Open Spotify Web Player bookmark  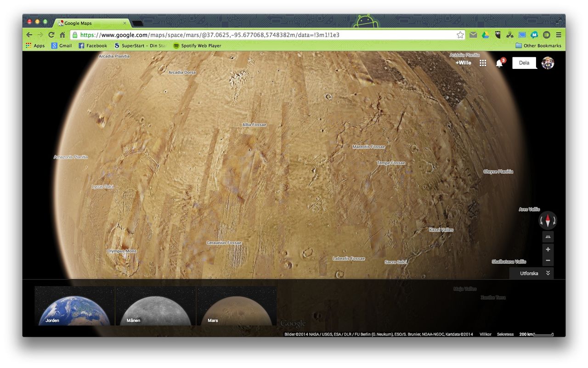pyautogui.click(x=197, y=45)
